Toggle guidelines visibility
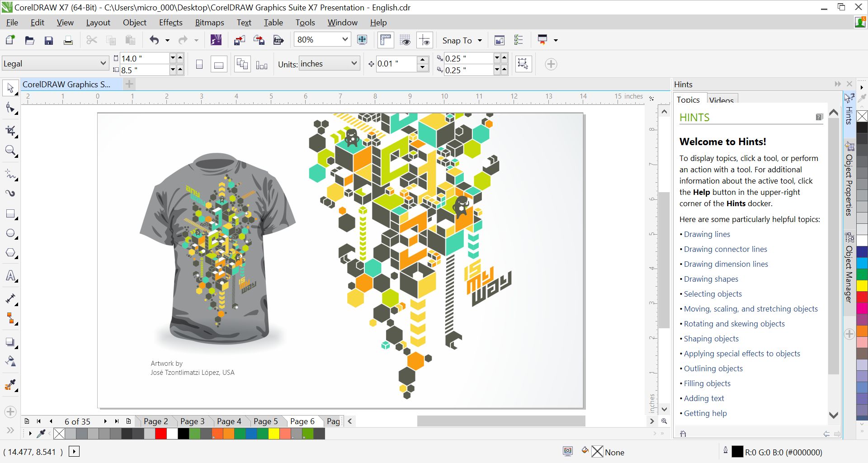 point(425,40)
